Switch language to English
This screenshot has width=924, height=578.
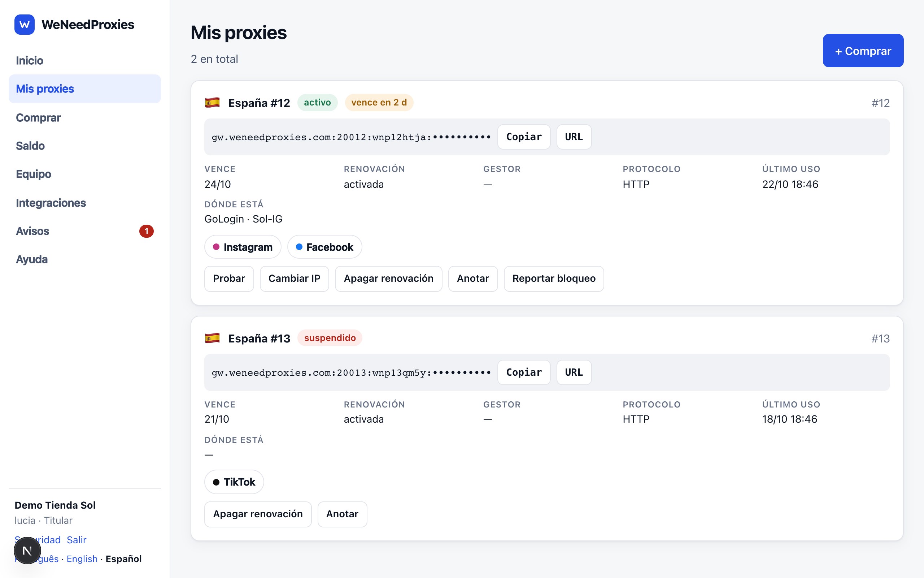pyautogui.click(x=82, y=559)
